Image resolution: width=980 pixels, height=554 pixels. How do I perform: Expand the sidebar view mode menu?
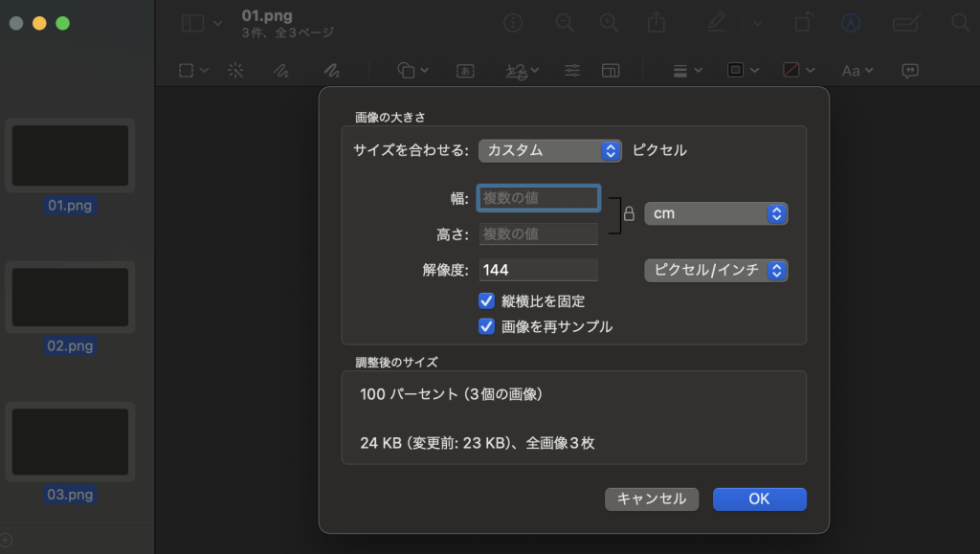tap(202, 23)
